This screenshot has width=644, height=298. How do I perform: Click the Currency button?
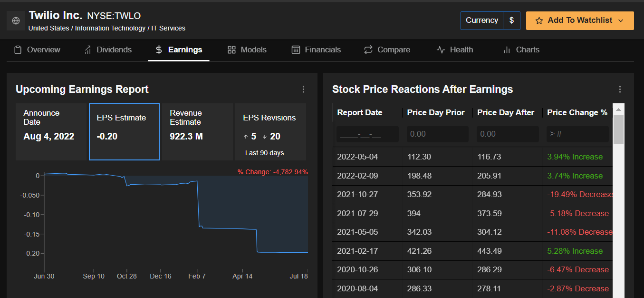point(482,20)
